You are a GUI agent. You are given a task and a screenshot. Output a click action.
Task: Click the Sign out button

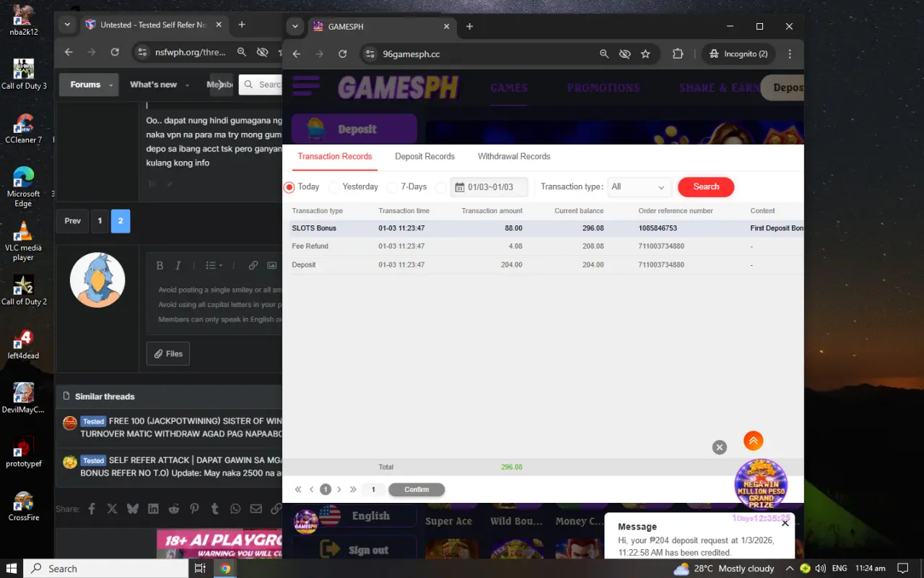coord(354,550)
